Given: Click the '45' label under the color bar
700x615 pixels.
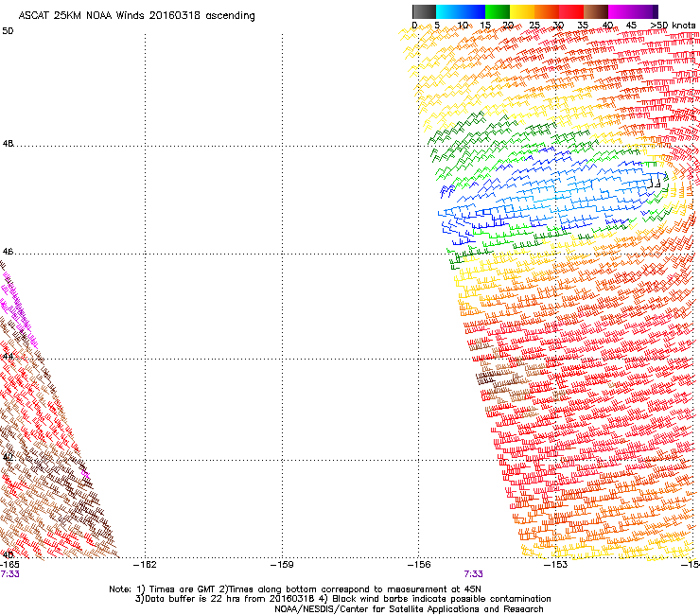Looking at the screenshot, I should point(631,26).
